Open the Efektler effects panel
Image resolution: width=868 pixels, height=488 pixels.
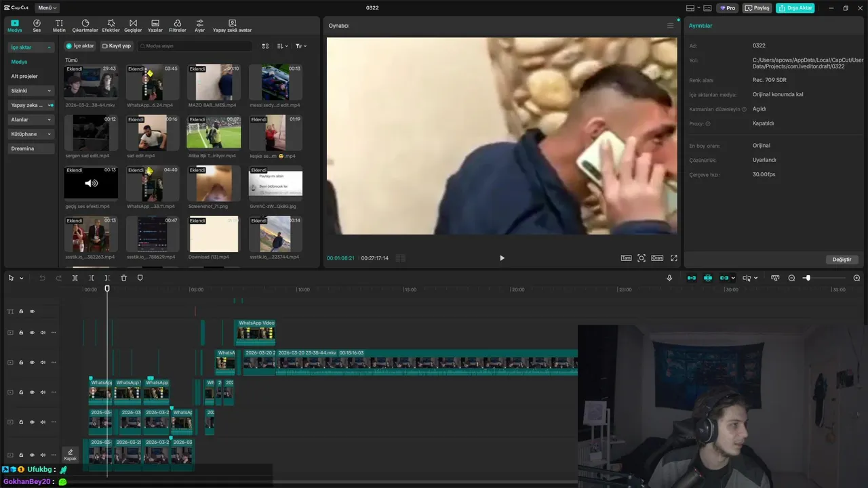pyautogui.click(x=111, y=26)
